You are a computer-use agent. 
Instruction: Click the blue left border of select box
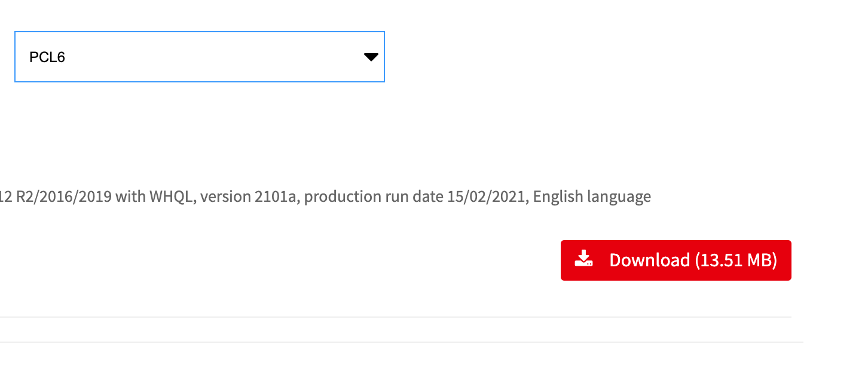click(15, 57)
